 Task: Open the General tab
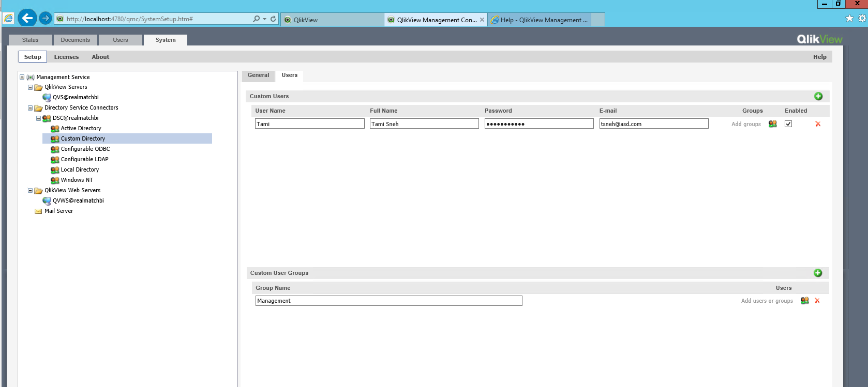pyautogui.click(x=258, y=75)
